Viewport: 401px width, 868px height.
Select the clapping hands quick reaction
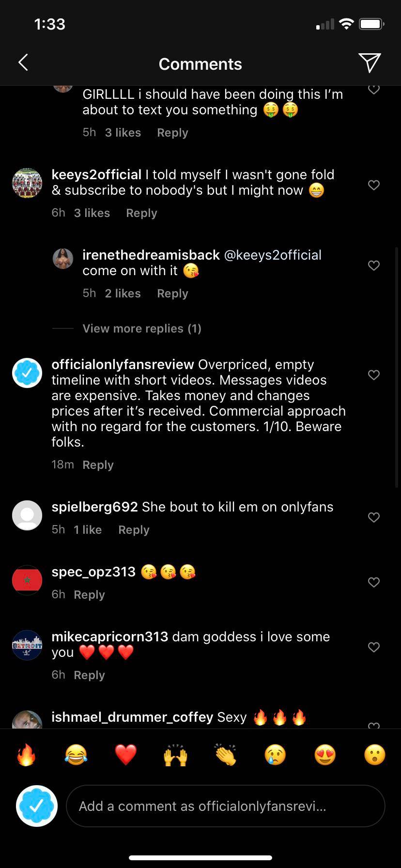(225, 754)
